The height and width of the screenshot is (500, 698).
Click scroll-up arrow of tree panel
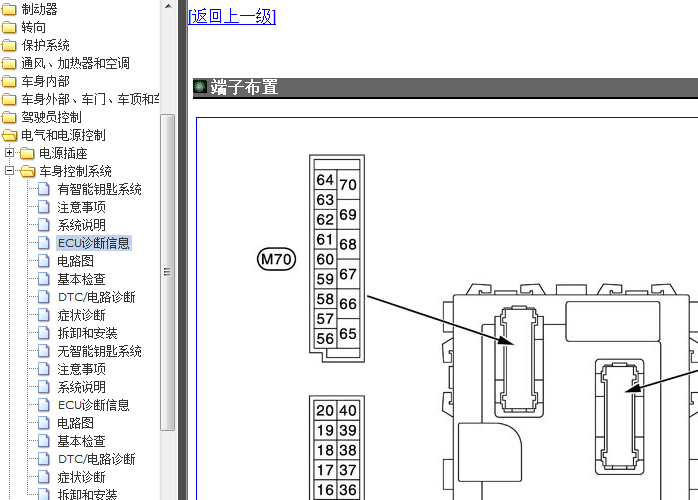(168, 6)
